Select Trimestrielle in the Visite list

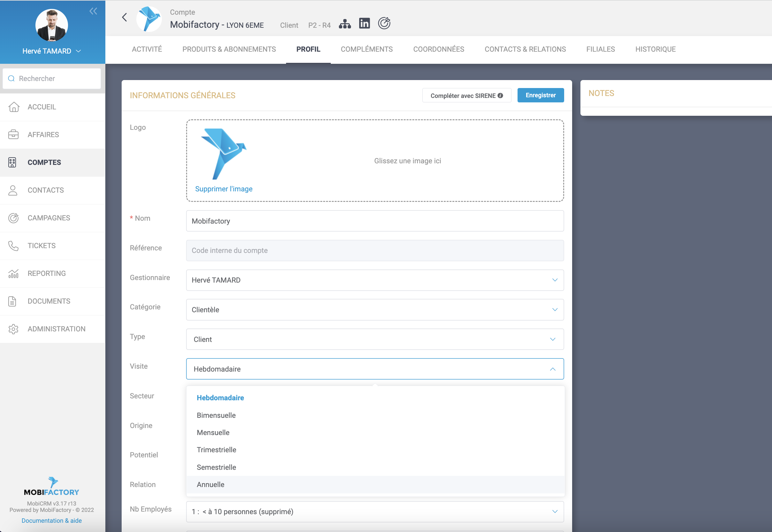click(216, 450)
